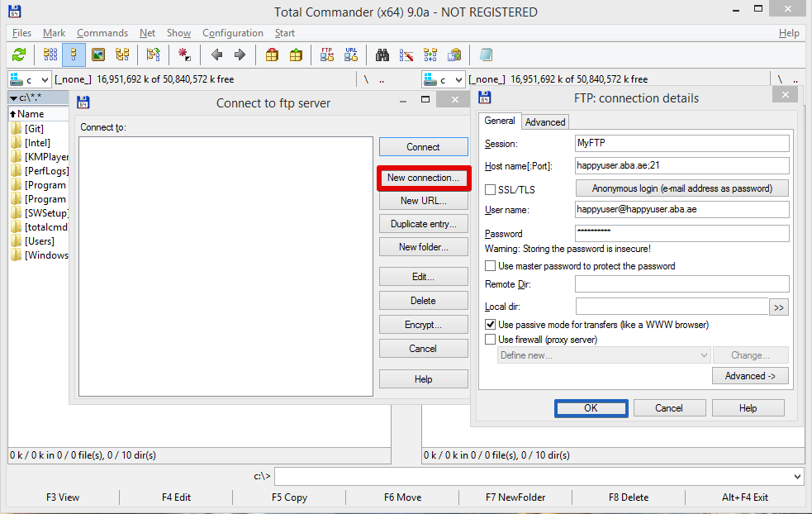812x514 pixels.
Task: Click the F7 NewFolder button
Action: pos(515,497)
